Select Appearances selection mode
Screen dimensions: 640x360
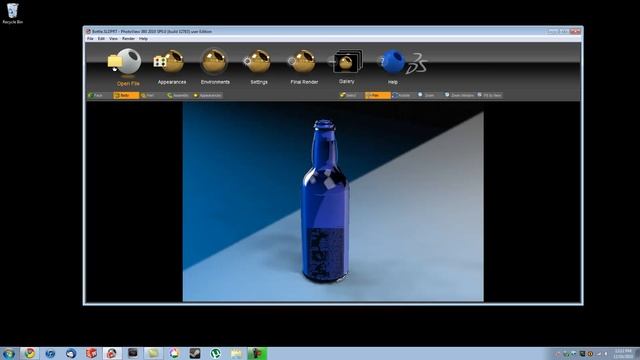(208, 96)
